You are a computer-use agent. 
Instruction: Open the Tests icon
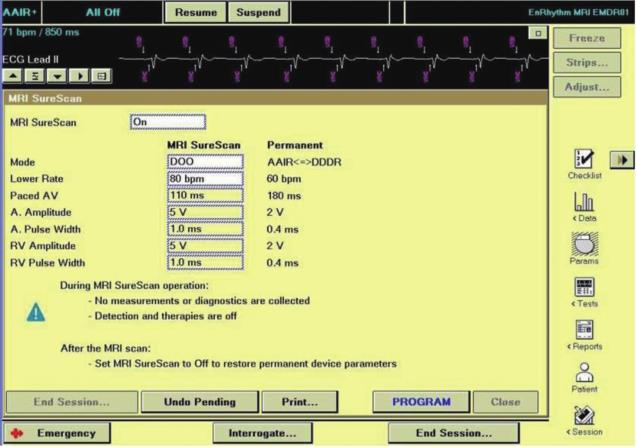click(x=584, y=287)
